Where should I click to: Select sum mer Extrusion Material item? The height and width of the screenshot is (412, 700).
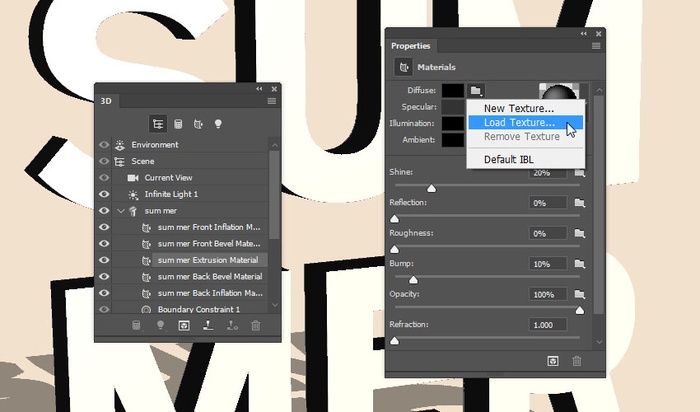[x=208, y=260]
